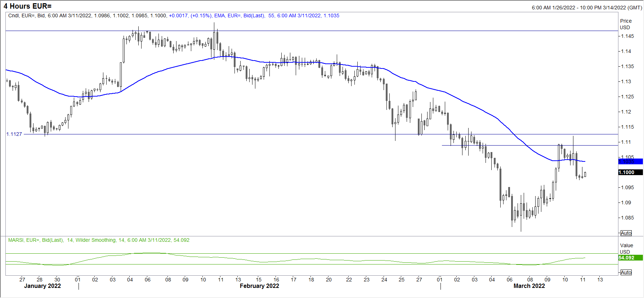Click the 23 date label on time axis
Image resolution: width=644 pixels, height=298 pixels.
pyautogui.click(x=367, y=279)
